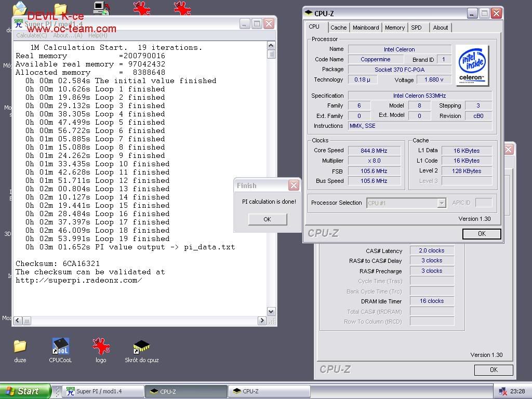Click the superpi.radeonx.com URL text
The height and width of the screenshot is (399, 532).
click(79, 281)
